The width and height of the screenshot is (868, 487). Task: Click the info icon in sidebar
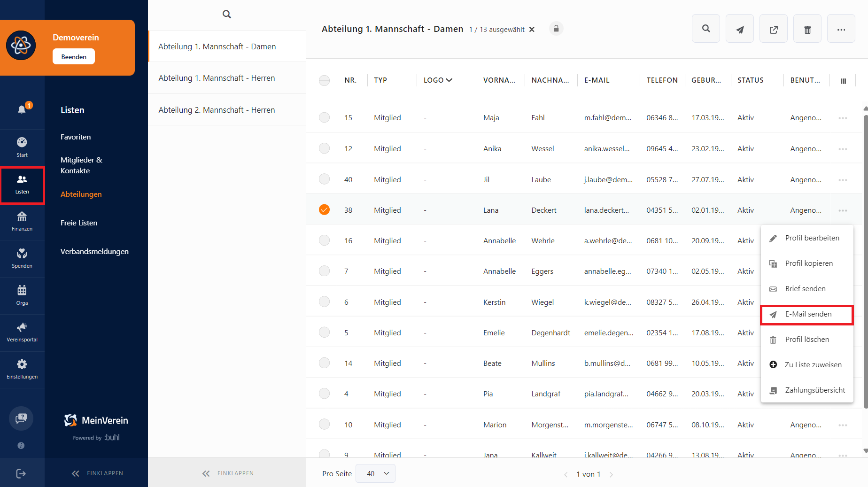[21, 446]
